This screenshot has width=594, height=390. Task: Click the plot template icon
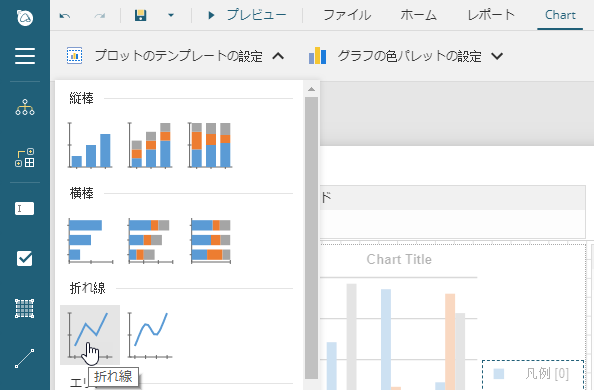coord(74,56)
